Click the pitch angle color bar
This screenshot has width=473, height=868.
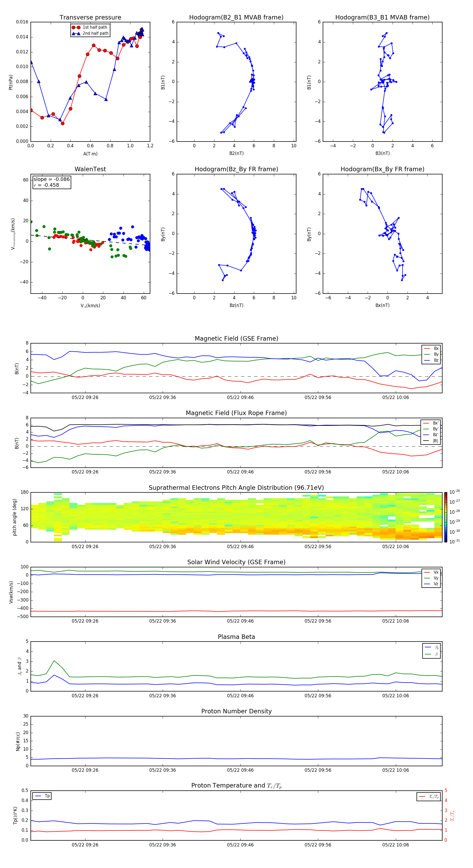[x=446, y=517]
